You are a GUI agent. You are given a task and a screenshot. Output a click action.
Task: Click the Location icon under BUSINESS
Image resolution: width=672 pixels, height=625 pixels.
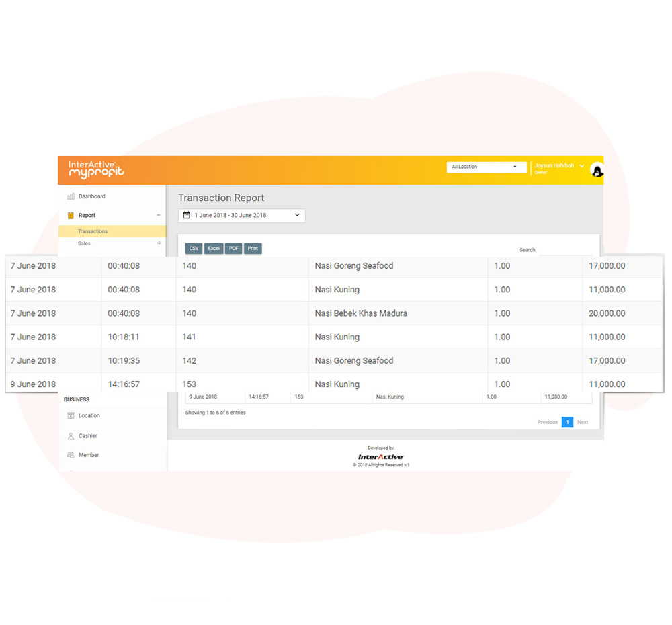[71, 415]
